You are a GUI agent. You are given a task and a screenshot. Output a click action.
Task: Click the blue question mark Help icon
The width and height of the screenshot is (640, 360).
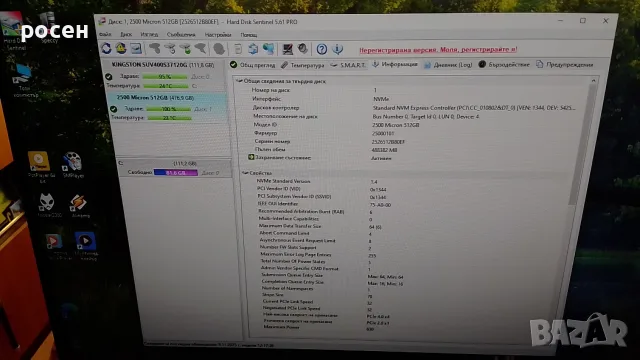[x=322, y=49]
